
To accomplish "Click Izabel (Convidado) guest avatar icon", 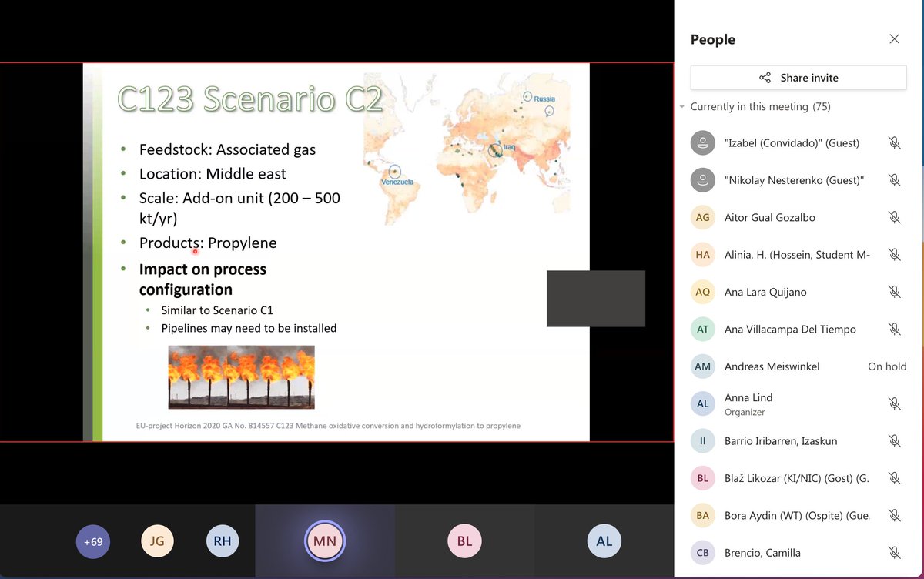I will click(703, 142).
